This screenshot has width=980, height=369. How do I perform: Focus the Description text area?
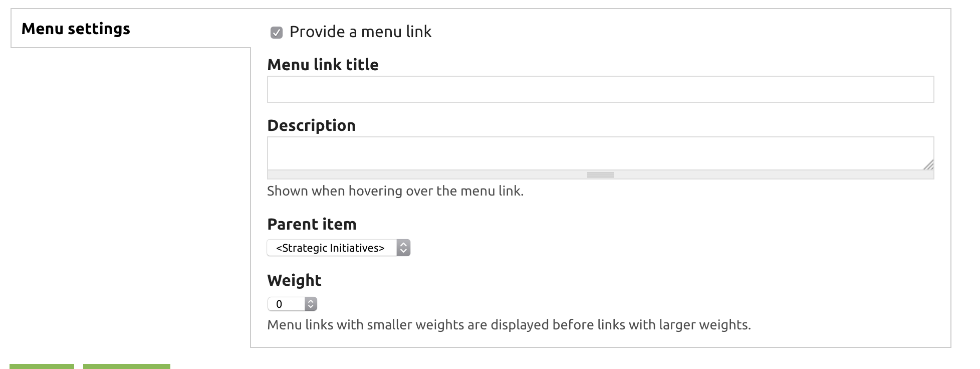pos(600,153)
